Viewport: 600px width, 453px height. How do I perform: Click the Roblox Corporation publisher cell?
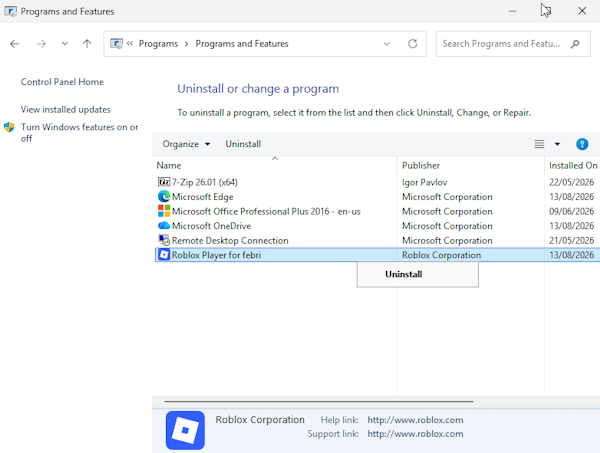tap(441, 255)
